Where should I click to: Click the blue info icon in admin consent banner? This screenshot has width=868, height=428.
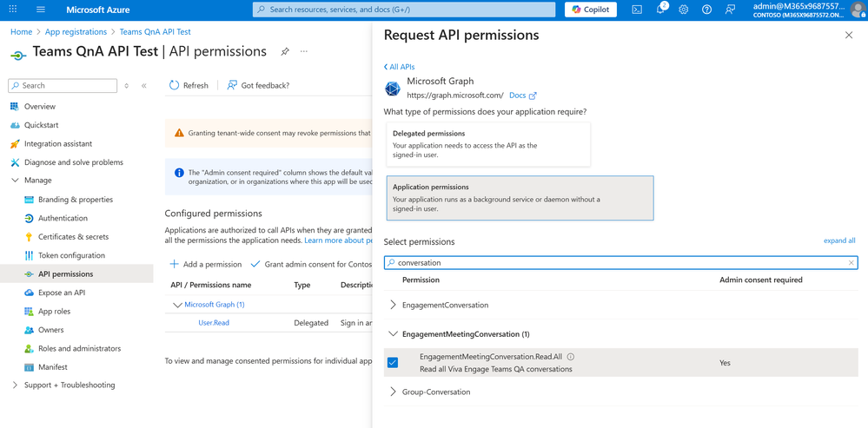coord(179,173)
